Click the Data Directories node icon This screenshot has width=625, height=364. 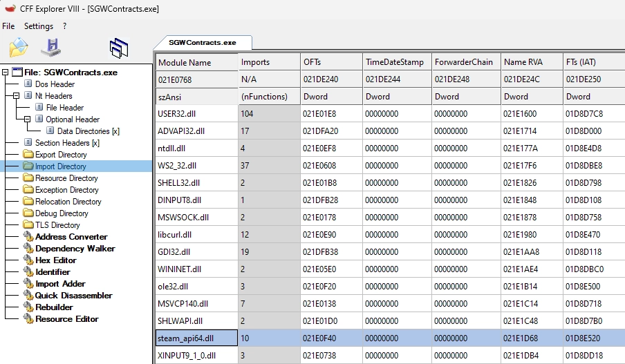point(50,131)
